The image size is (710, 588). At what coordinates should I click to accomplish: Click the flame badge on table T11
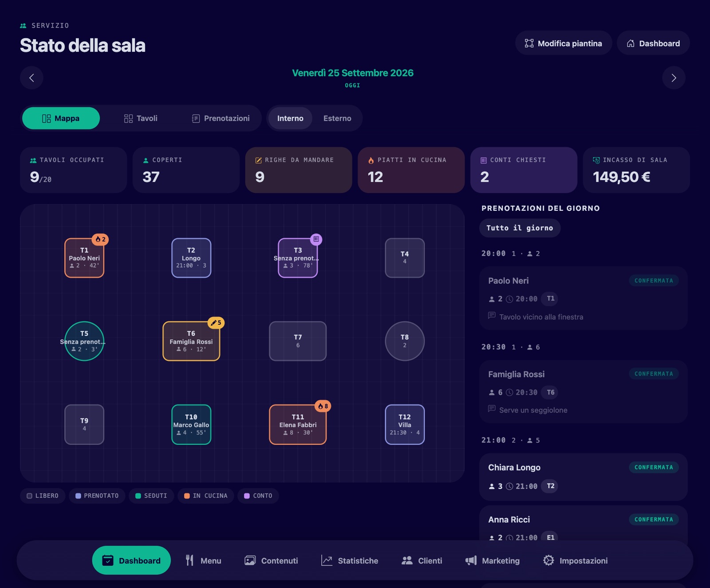[x=323, y=406]
